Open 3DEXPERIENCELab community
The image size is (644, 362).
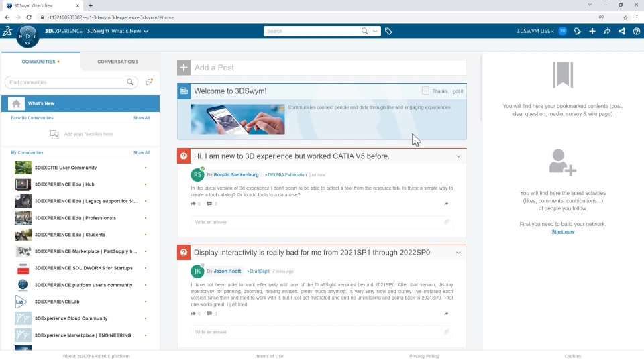click(57, 302)
